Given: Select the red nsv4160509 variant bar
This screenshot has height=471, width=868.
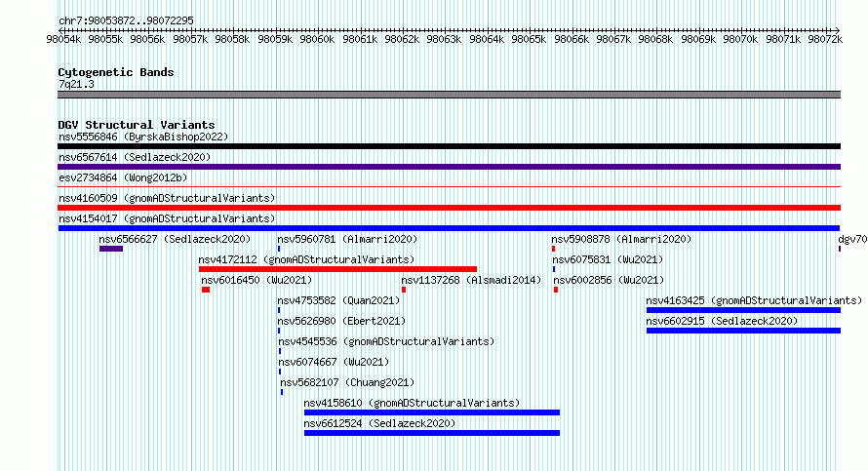Looking at the screenshot, I should click(449, 208).
